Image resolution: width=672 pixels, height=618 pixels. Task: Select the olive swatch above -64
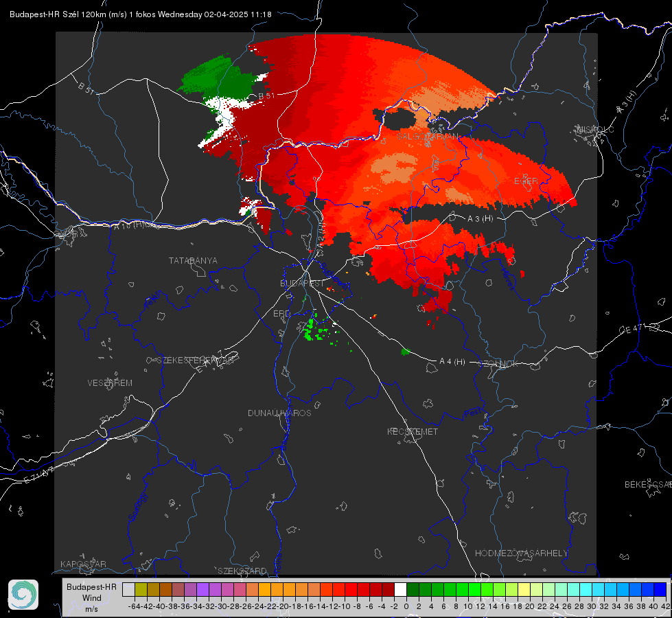tap(141, 589)
